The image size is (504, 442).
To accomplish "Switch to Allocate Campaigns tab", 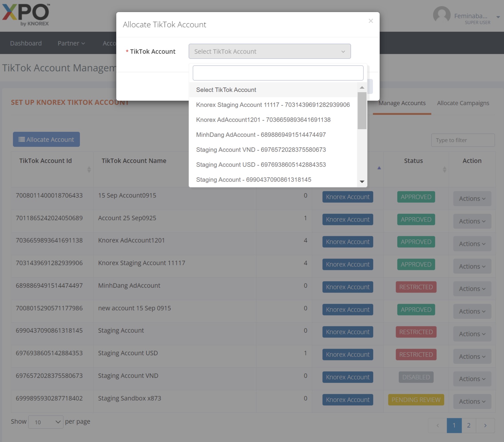I will pos(463,103).
